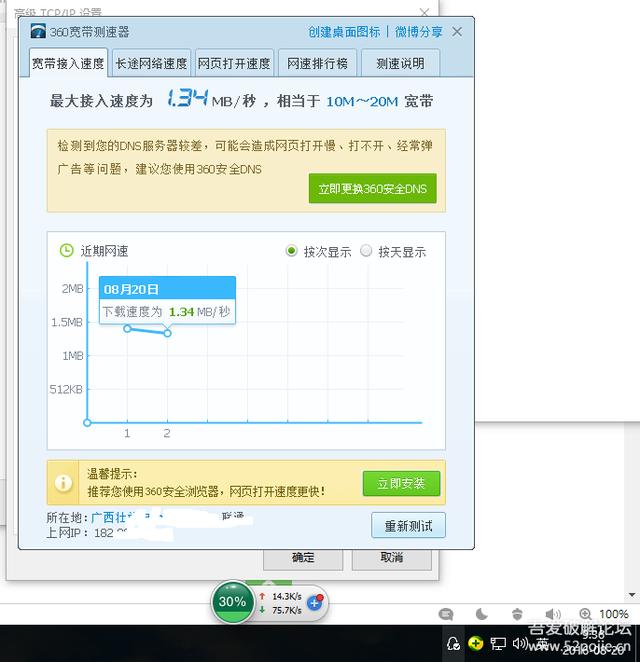Click the 创建桌面图标 link
Screen dimensions: 640x662
(344, 32)
